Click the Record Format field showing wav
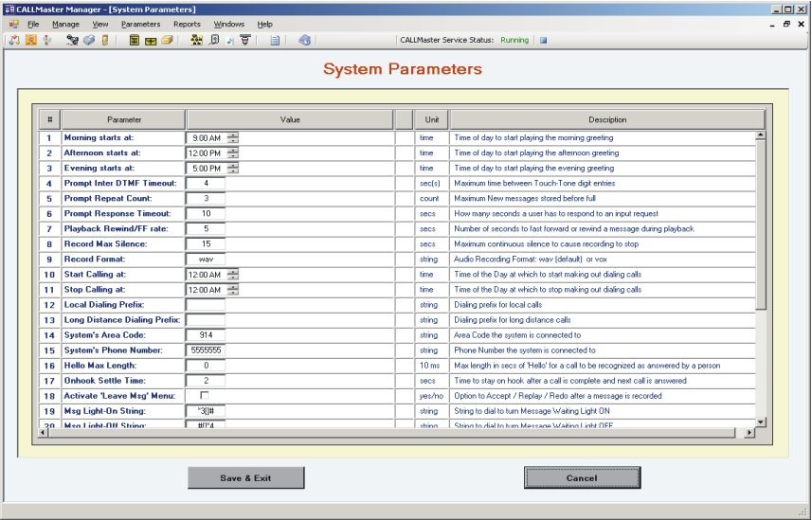812x520 pixels. click(x=206, y=259)
